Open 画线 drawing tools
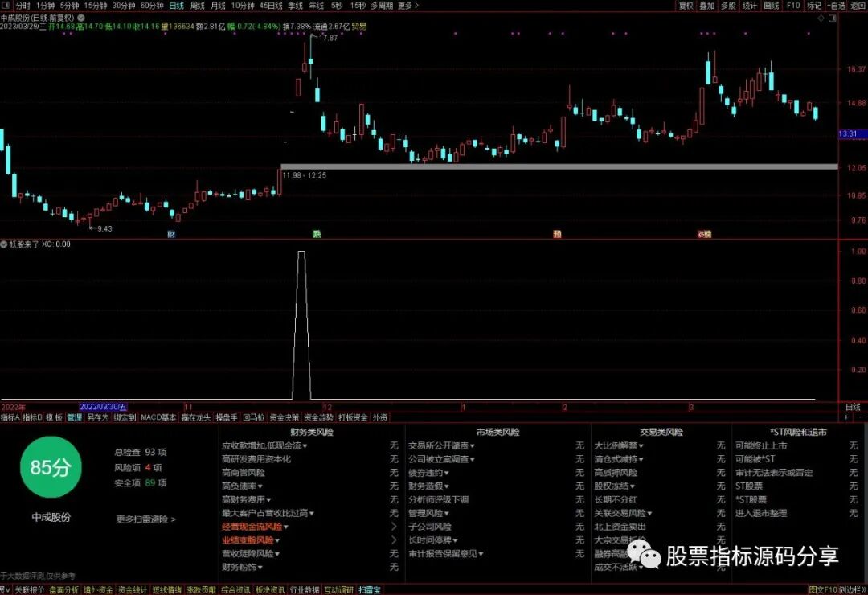This screenshot has width=868, height=595. pyautogui.click(x=771, y=6)
